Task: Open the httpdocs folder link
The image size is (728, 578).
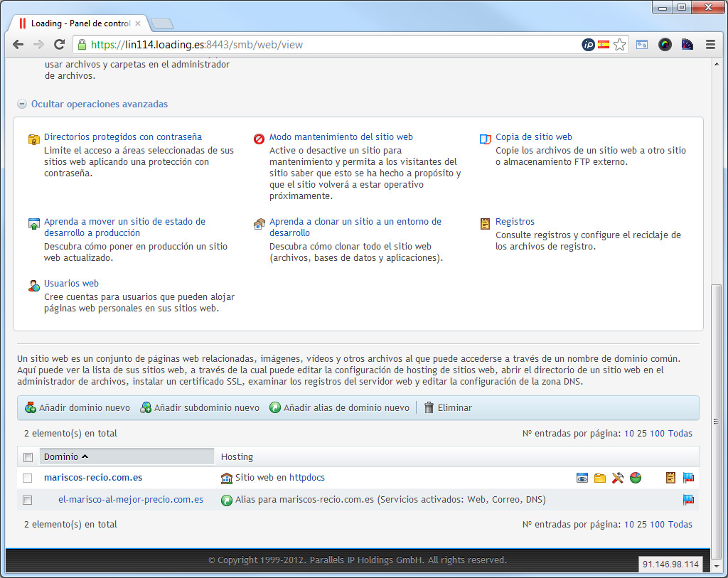Action: coord(307,477)
